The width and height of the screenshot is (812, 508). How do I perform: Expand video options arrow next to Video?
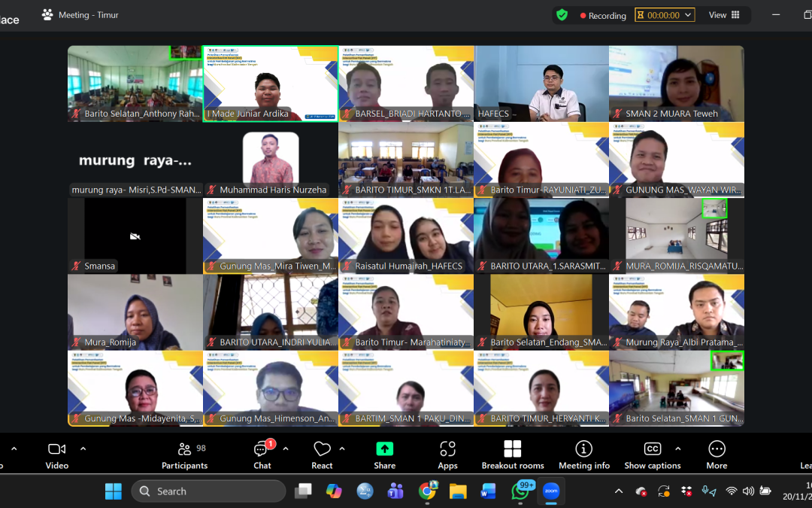coord(83,449)
